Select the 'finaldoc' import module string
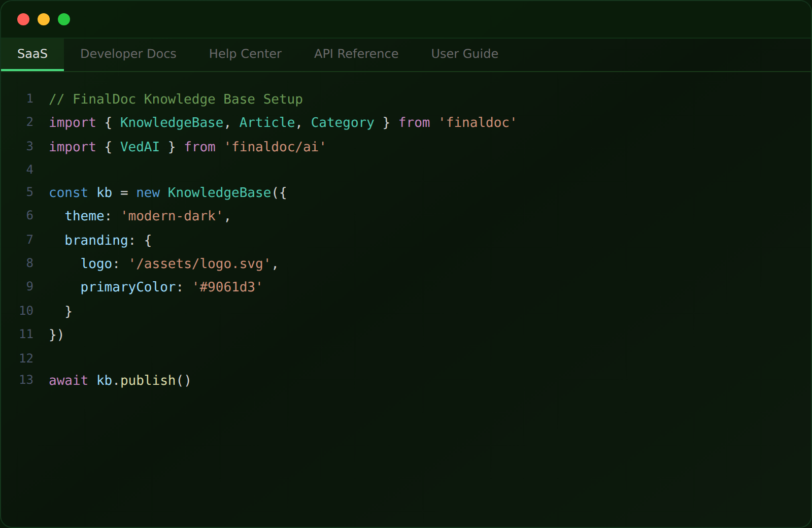The height and width of the screenshot is (528, 812). 478,122
